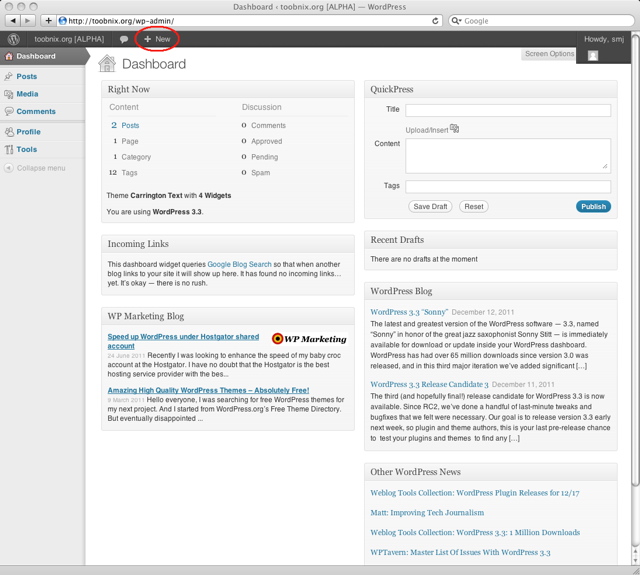640x575 pixels.
Task: Click the Profile user icon in sidebar
Action: tap(9, 132)
